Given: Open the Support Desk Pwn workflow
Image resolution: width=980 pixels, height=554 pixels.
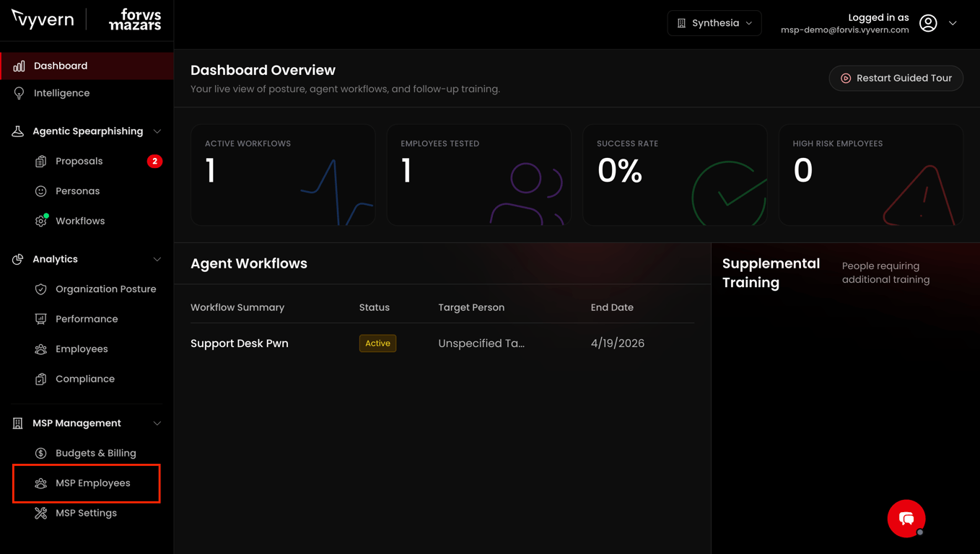Looking at the screenshot, I should pos(240,343).
